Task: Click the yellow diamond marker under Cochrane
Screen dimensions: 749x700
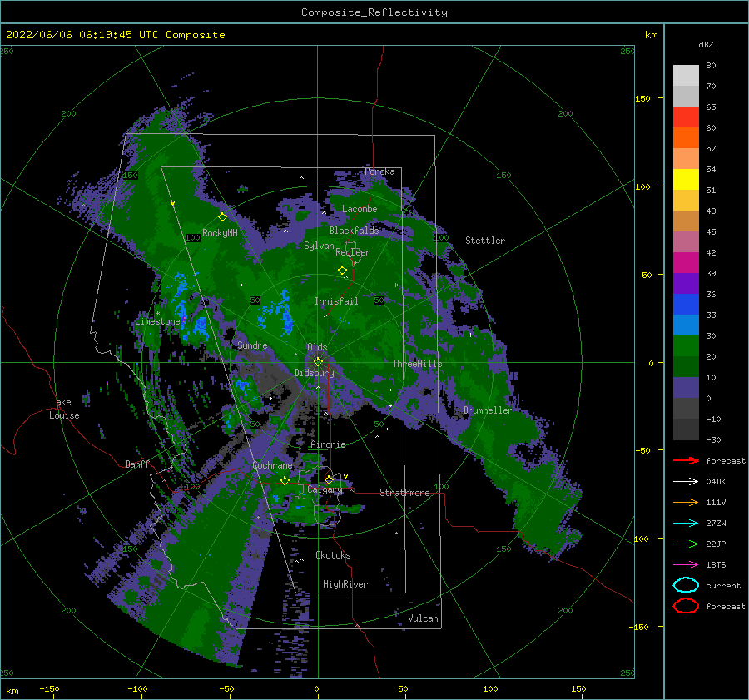Action: (285, 480)
